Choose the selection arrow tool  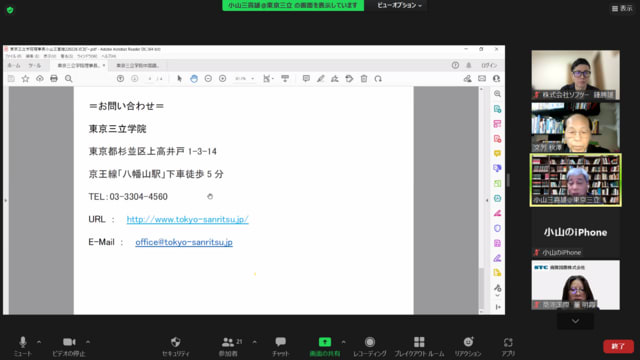tap(179, 79)
